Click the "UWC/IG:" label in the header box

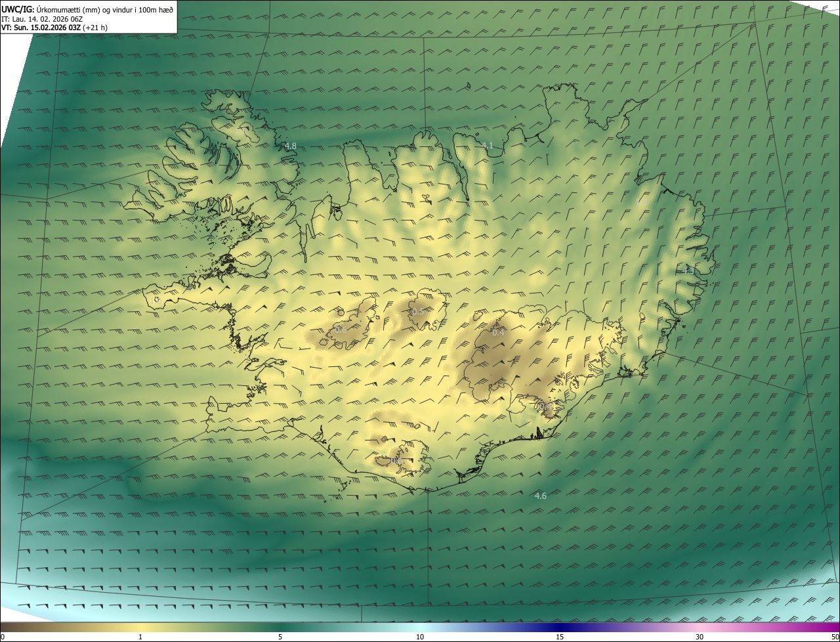pyautogui.click(x=18, y=9)
